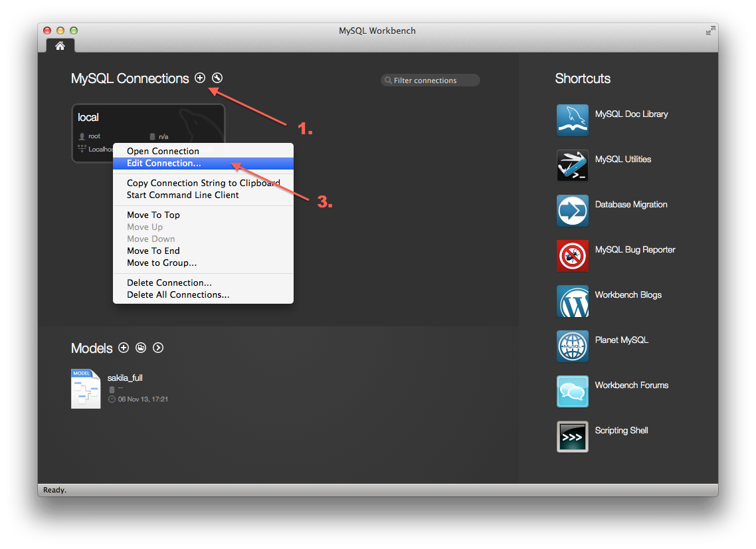The width and height of the screenshot is (756, 549).
Task: Show more model options arrow icon
Action: point(158,348)
